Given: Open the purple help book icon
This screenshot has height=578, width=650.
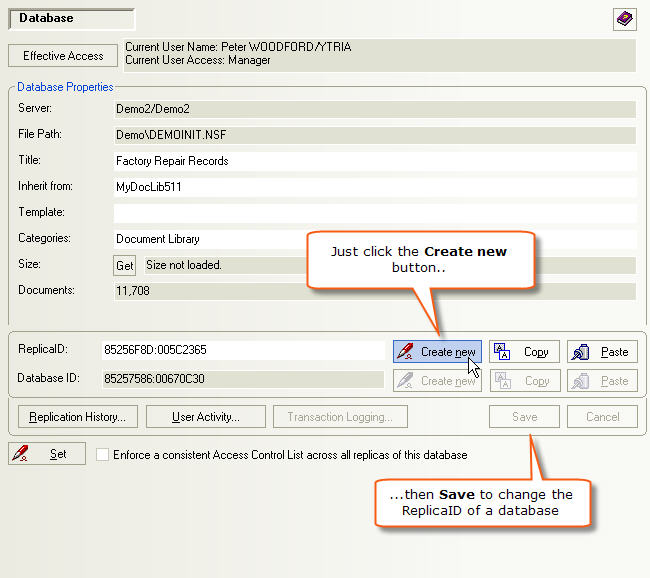Looking at the screenshot, I should (624, 19).
